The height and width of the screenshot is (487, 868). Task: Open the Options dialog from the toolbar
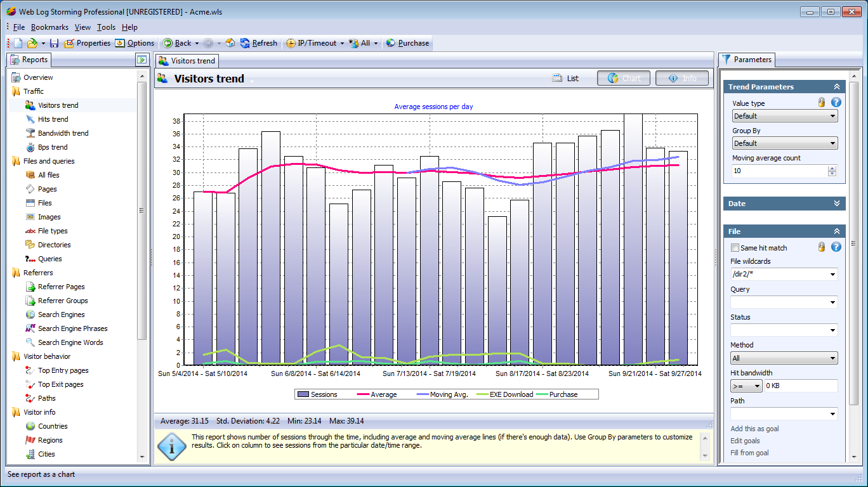click(135, 43)
